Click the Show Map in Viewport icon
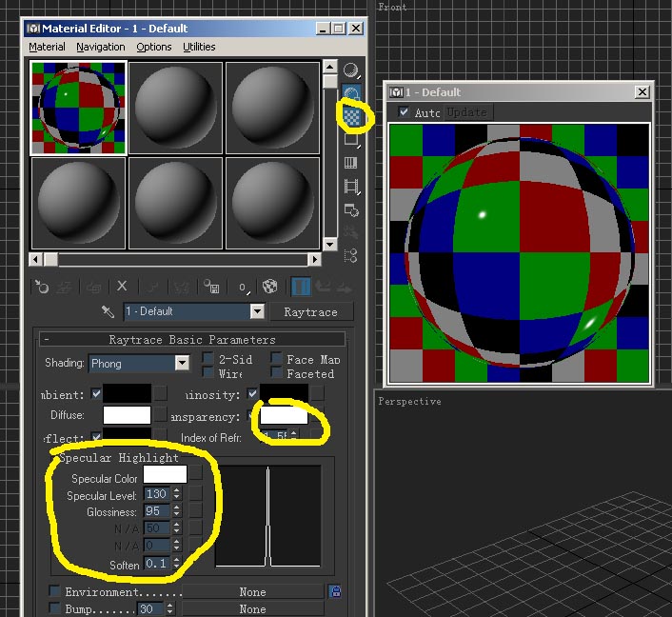The image size is (672, 617). 270,286
